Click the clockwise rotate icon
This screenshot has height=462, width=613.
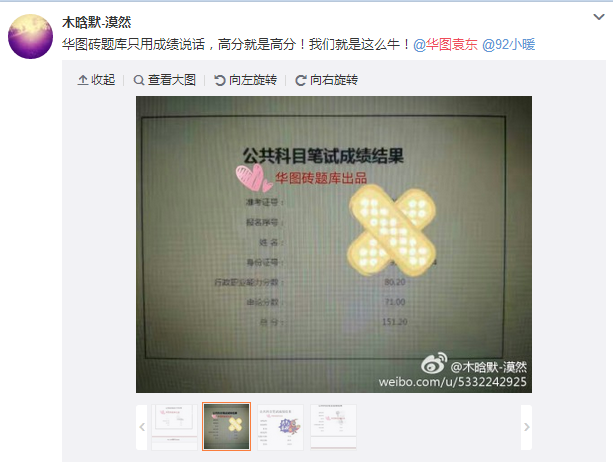coord(300,81)
